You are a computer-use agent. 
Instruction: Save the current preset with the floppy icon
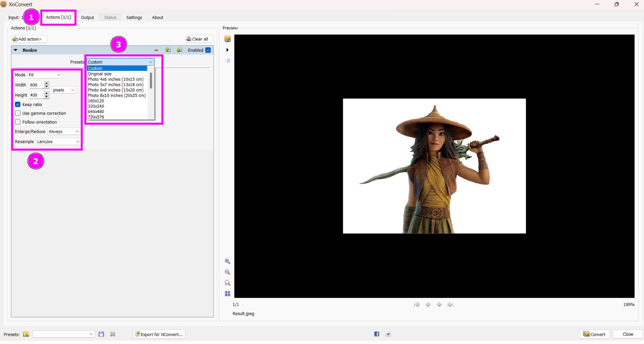(101, 334)
